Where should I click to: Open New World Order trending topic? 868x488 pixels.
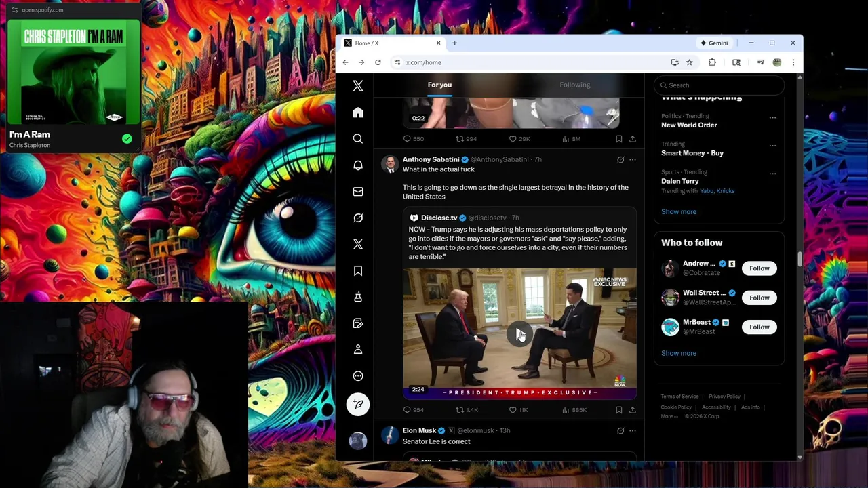tap(689, 125)
